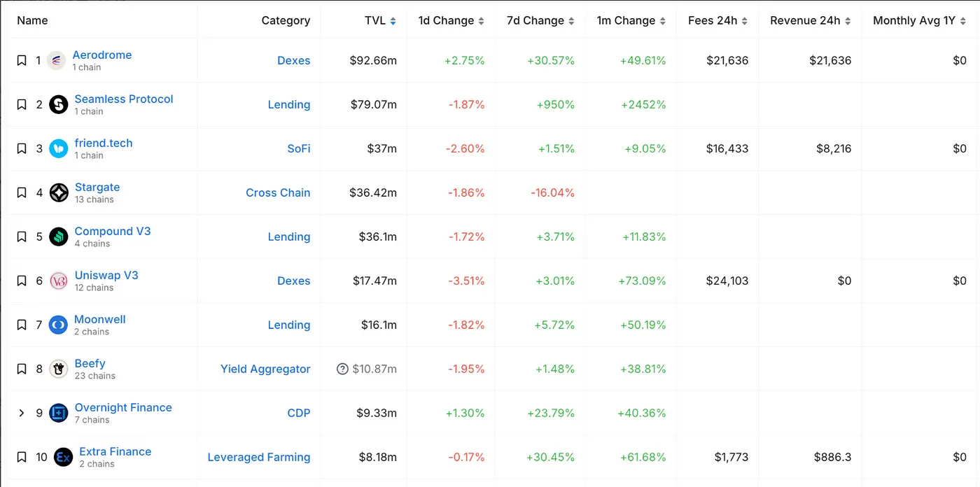Open the Moonwell protocol link

coord(100,320)
